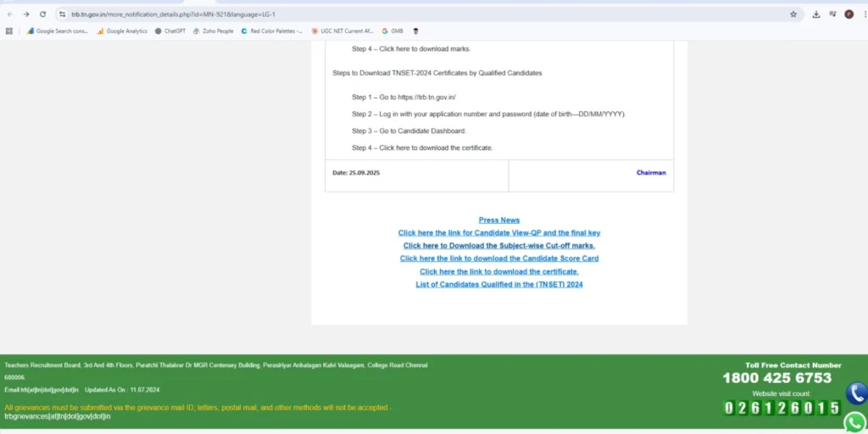This screenshot has height=434, width=868.
Task: Open the Chrome profile avatar
Action: point(849,14)
